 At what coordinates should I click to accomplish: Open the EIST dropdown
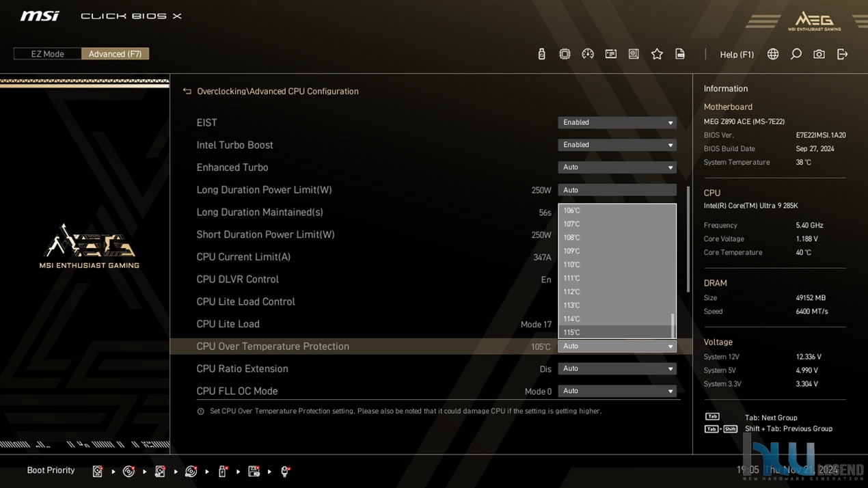pos(617,122)
